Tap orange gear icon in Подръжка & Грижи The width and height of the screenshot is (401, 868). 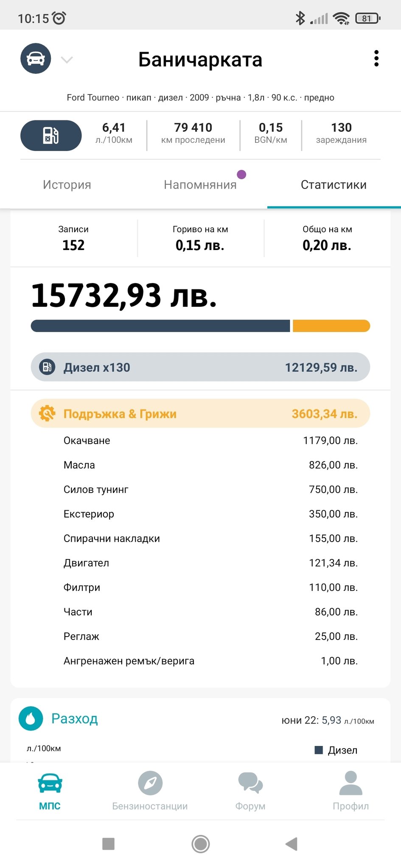coord(47,413)
